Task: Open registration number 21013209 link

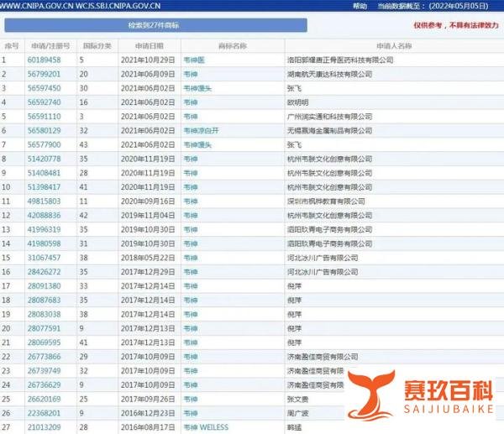Action: pyautogui.click(x=44, y=427)
